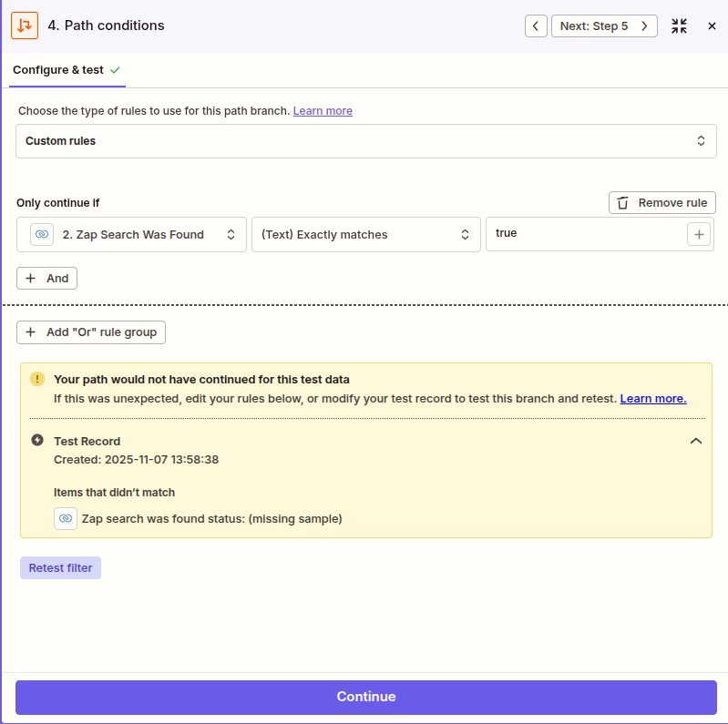
Task: Add an "Or" rule group
Action: coord(91,332)
